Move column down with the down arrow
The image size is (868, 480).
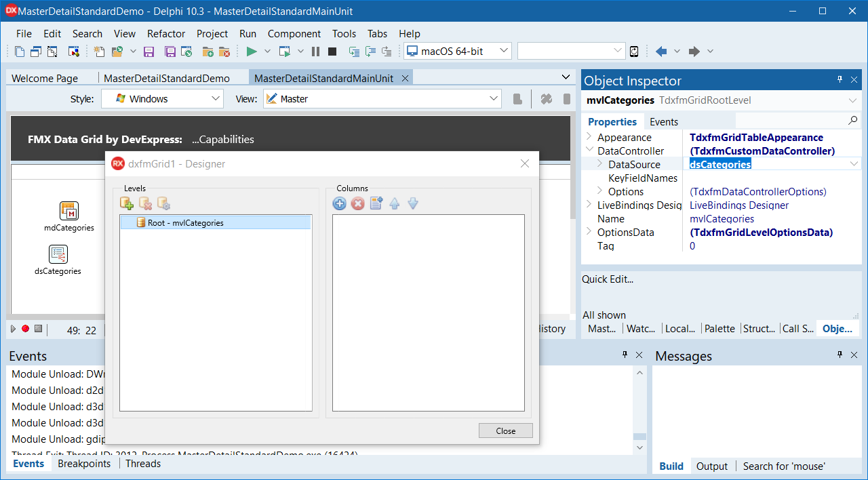[x=413, y=203]
